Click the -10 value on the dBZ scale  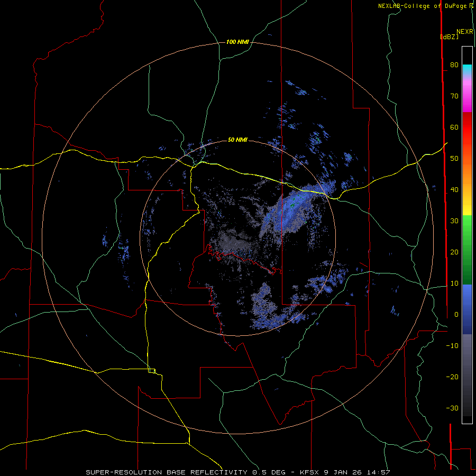click(452, 345)
